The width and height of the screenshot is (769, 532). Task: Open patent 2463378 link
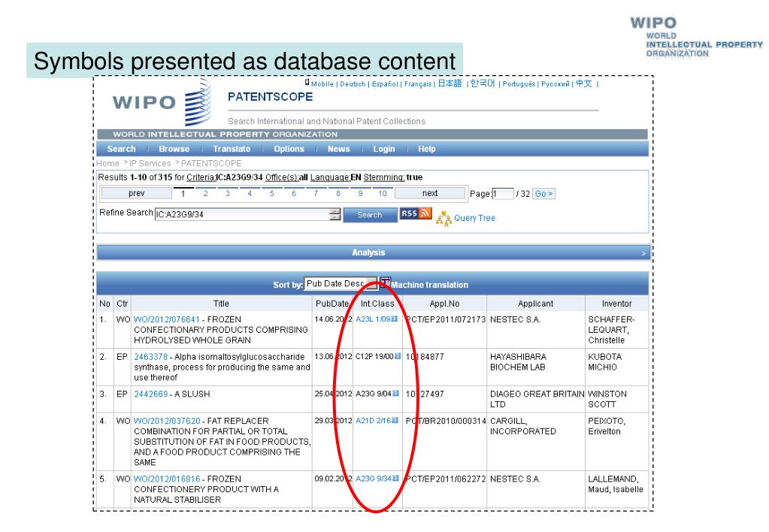[x=150, y=356]
